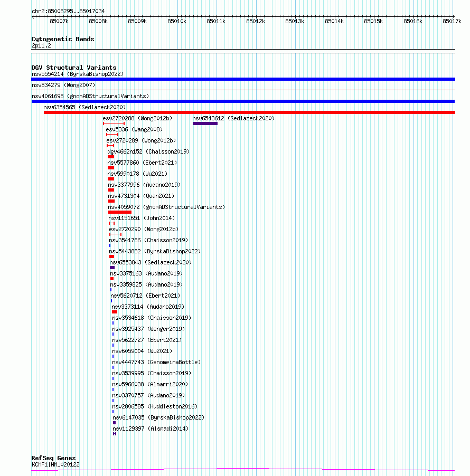
Task: Click the 85010k ruler tick
Action: 177,16
